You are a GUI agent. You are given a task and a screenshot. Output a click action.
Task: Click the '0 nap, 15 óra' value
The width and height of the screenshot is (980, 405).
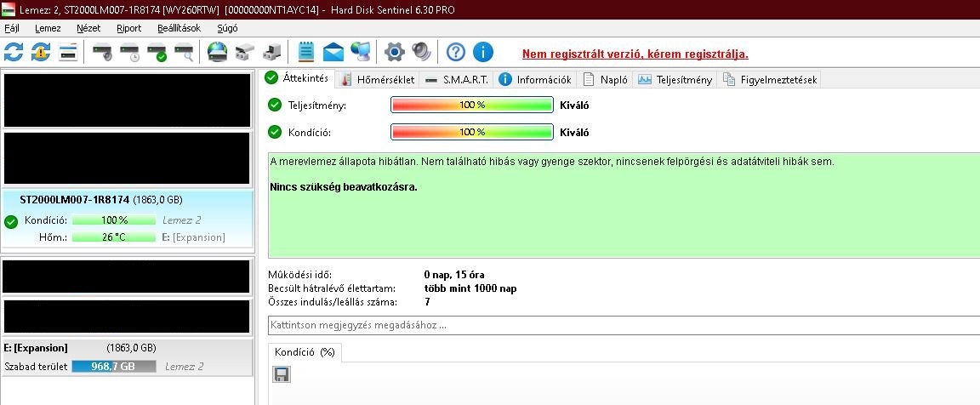click(x=453, y=275)
